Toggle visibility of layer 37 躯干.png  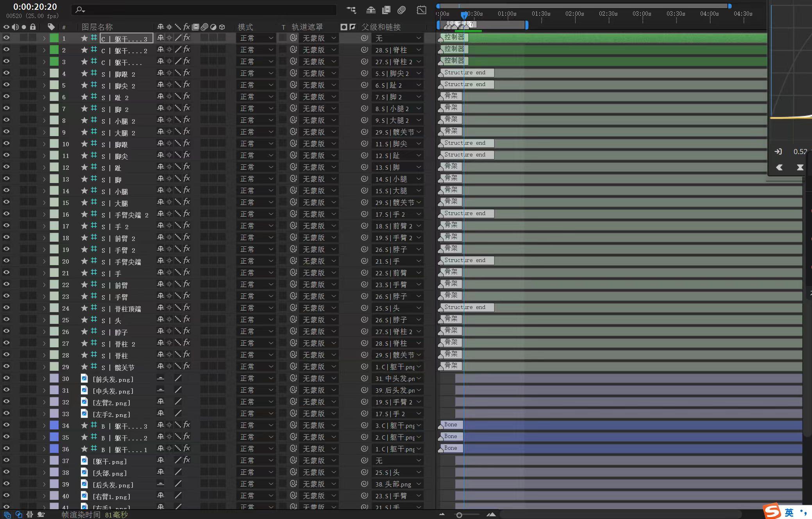(x=6, y=460)
